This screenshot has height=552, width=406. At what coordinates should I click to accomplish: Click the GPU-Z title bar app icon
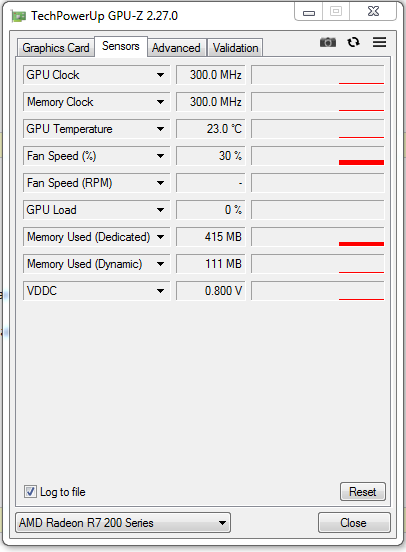pyautogui.click(x=18, y=16)
